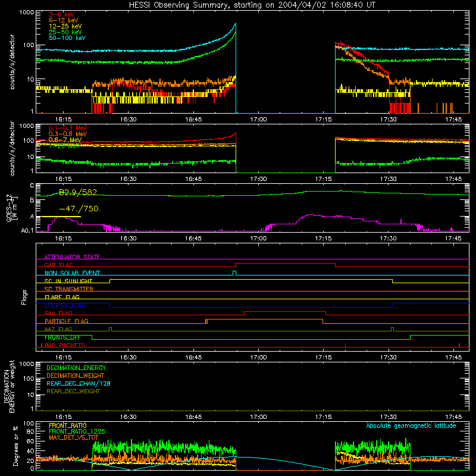Click 17:15 tick label under the MeV panel
This screenshot has width=476, height=476.
[x=323, y=179]
